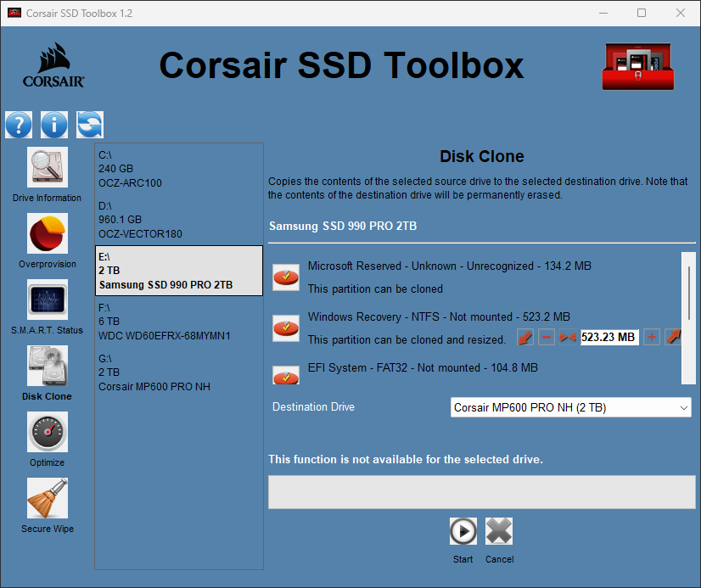This screenshot has height=588, width=701.
Task: Open the Overprovision tool
Action: [48, 233]
